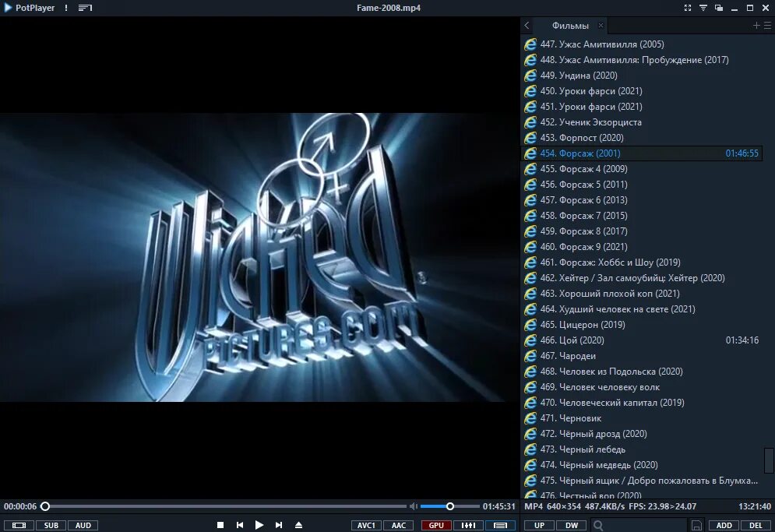Screen dimensions: 775x532
Task: Click the SUB subtitles button
Action: point(51,525)
